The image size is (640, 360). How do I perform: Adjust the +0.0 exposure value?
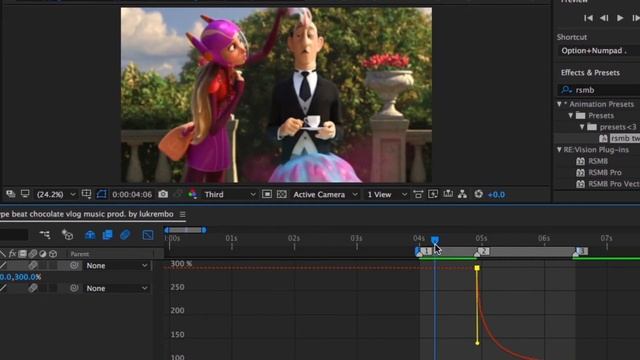496,195
